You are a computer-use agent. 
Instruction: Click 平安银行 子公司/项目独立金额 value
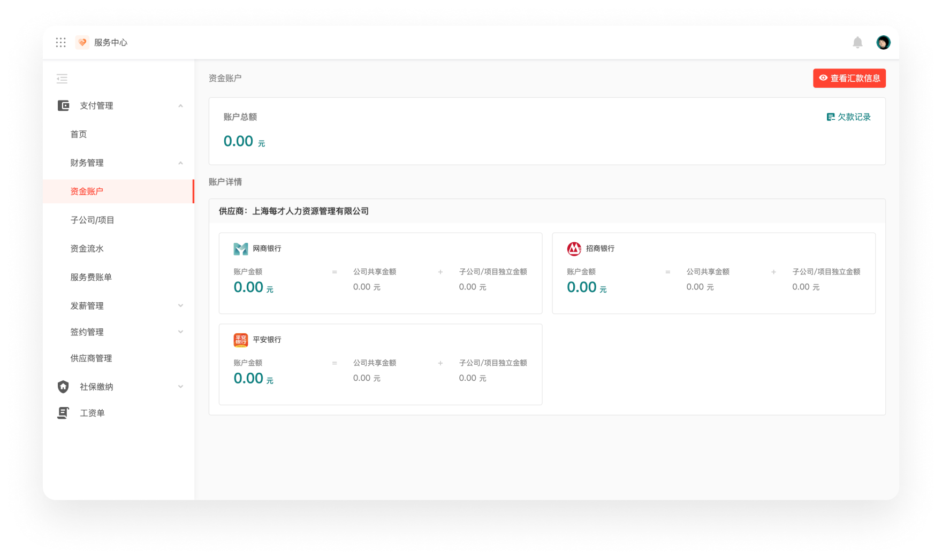[473, 378]
